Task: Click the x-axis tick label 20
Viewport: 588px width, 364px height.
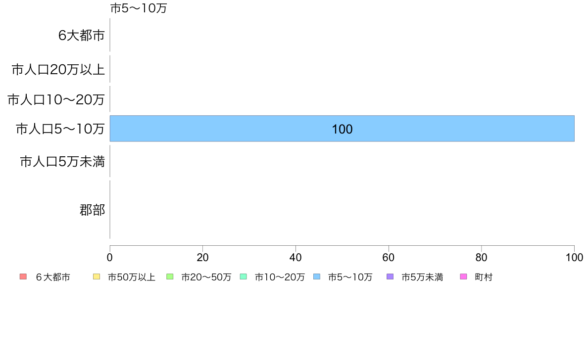Action: [202, 258]
